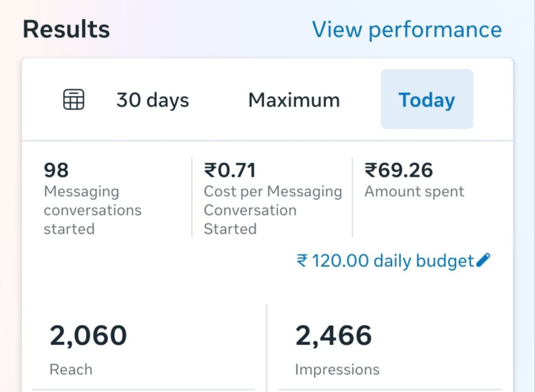Screen dimensions: 535x392
Task: Tap the Results section heading
Action: [66, 29]
